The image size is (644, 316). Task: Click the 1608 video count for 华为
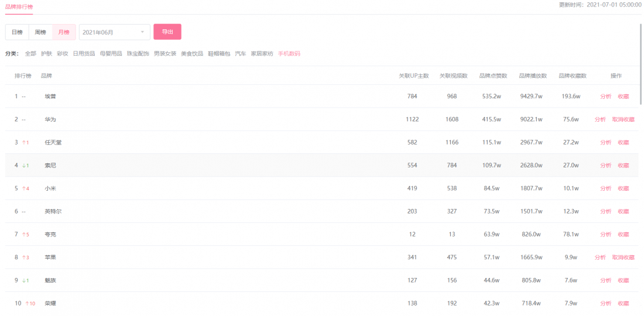[453, 119]
